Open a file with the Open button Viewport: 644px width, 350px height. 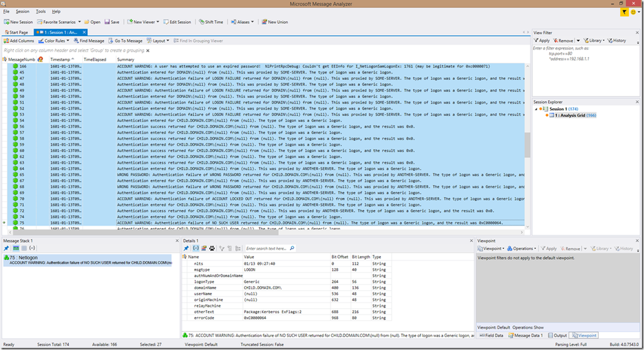92,22
